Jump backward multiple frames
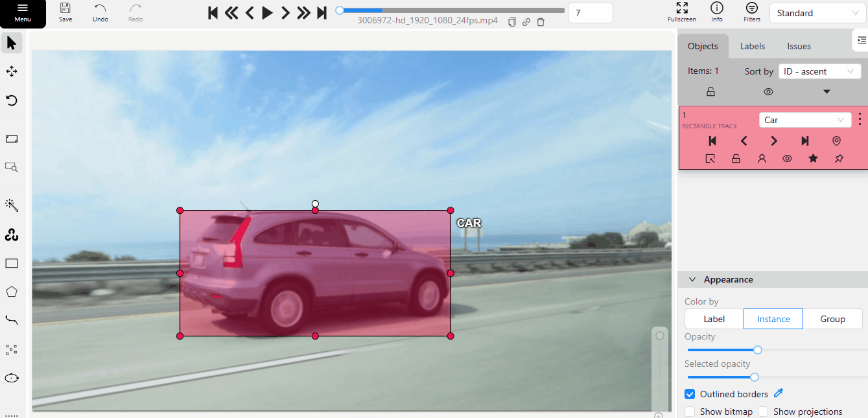This screenshot has height=418, width=868. click(x=231, y=12)
